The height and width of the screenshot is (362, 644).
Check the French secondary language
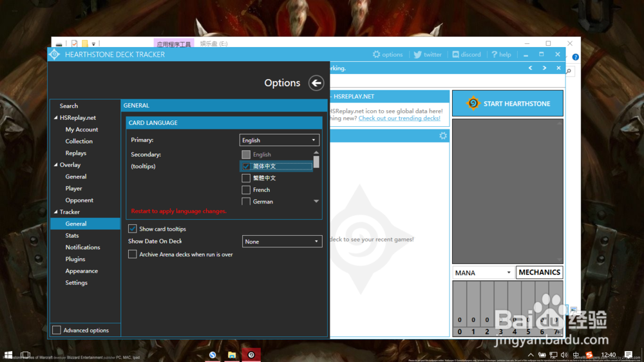(x=245, y=190)
